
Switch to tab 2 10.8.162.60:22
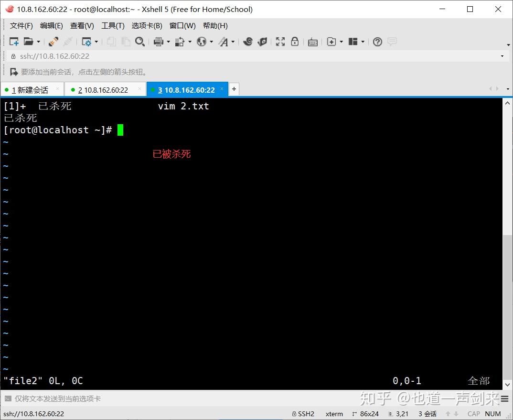coord(103,90)
